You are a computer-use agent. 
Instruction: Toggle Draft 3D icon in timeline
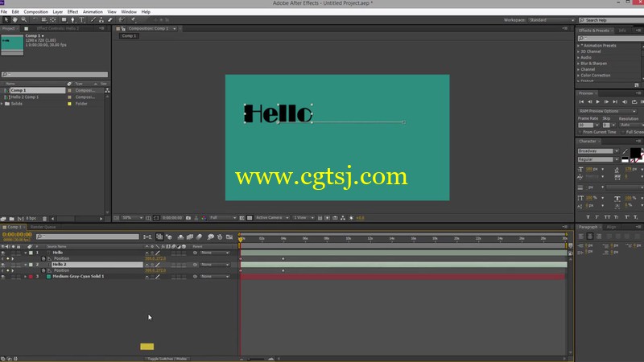(169, 237)
